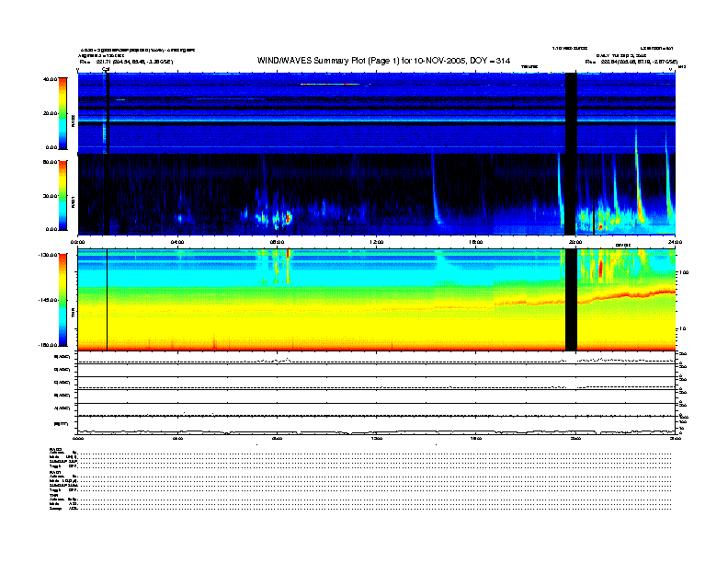Click the red vertical patch near 21:00 in TNR
This screenshot has height=563, width=728.
(x=601, y=268)
